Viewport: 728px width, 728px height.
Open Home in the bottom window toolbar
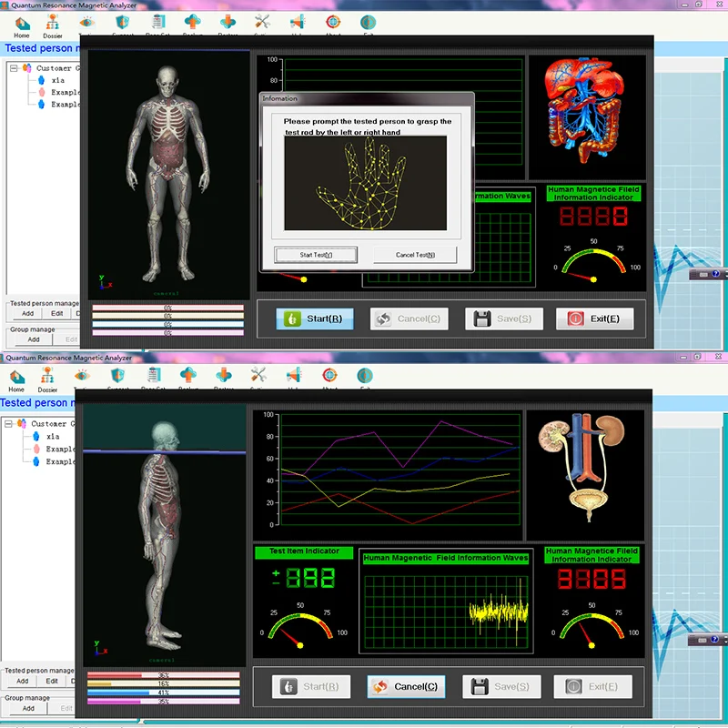(16, 380)
